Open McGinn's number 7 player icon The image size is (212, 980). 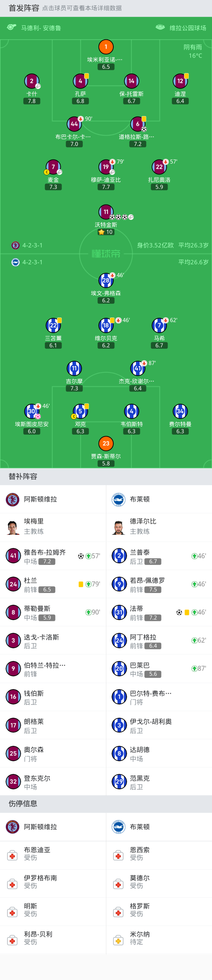[53, 167]
